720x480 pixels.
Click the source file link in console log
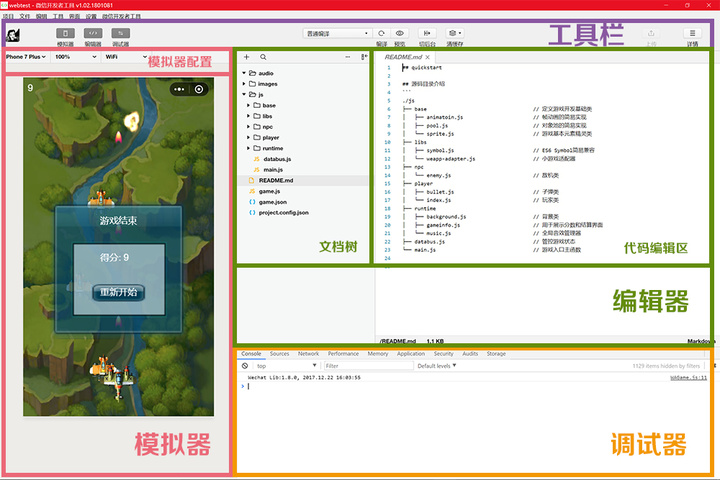[688, 378]
